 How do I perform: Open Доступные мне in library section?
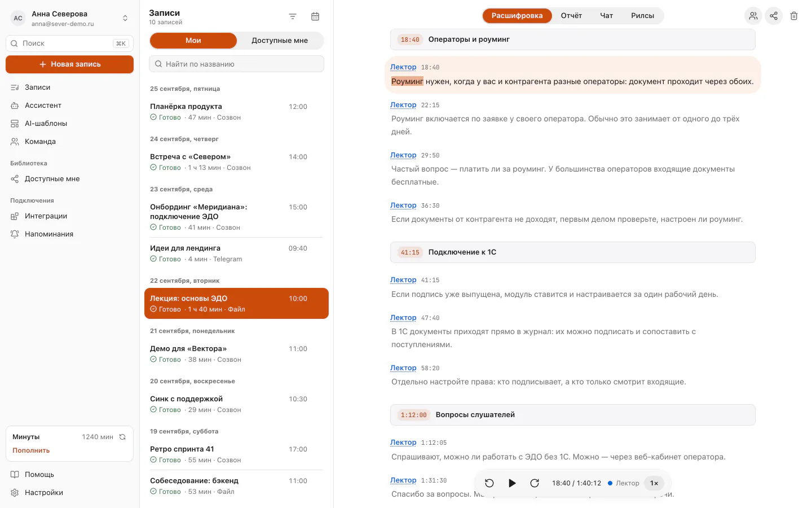[x=69, y=179]
